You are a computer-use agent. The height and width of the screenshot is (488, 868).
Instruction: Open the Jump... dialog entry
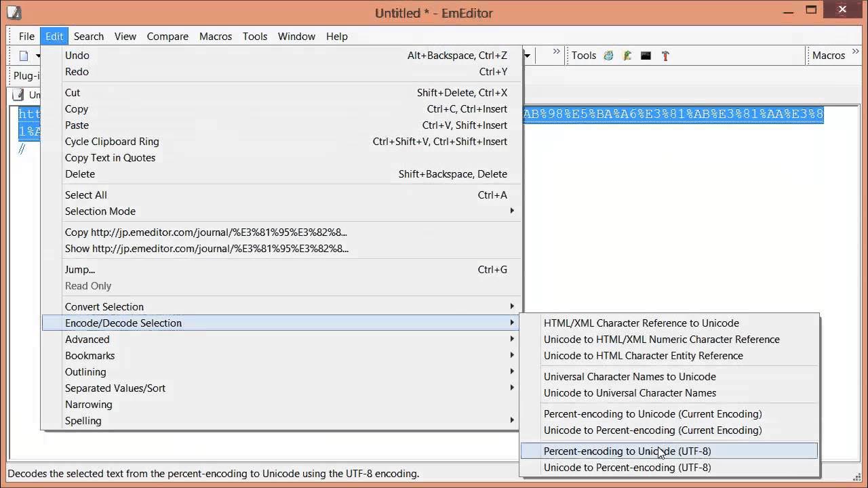(281, 270)
